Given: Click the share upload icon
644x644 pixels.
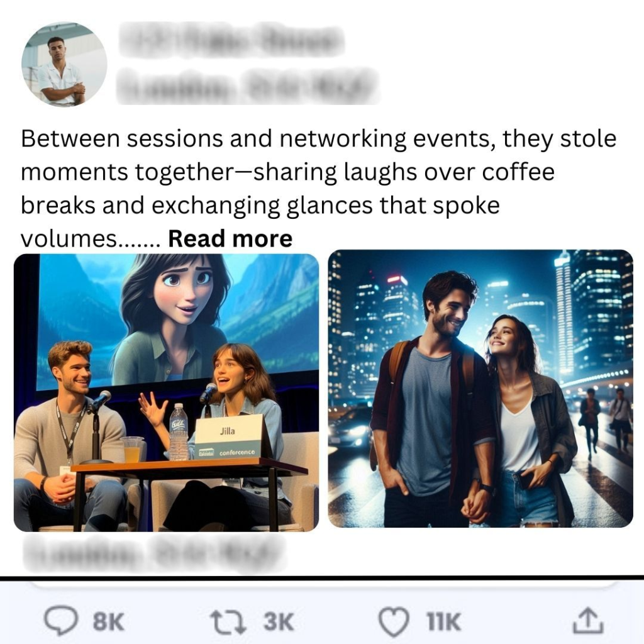Looking at the screenshot, I should click(x=588, y=621).
